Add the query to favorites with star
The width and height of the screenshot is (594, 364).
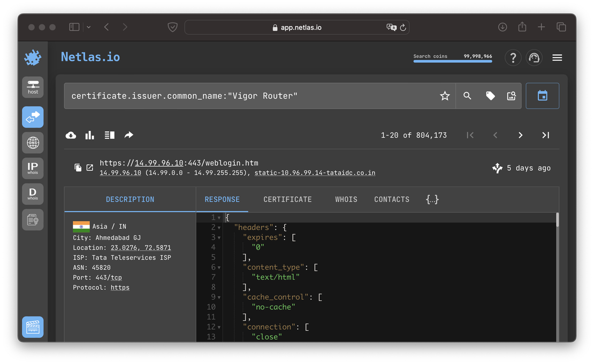445,96
